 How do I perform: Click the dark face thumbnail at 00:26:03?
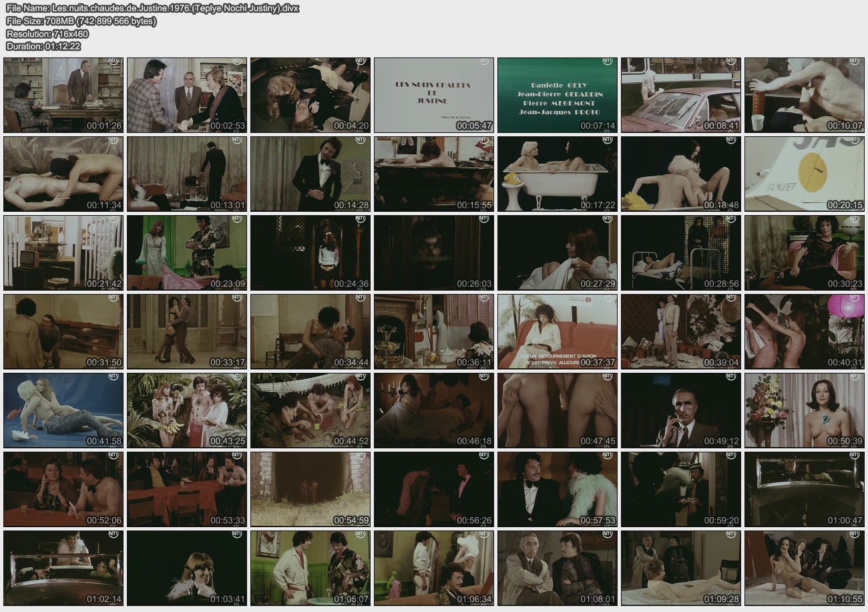434,253
